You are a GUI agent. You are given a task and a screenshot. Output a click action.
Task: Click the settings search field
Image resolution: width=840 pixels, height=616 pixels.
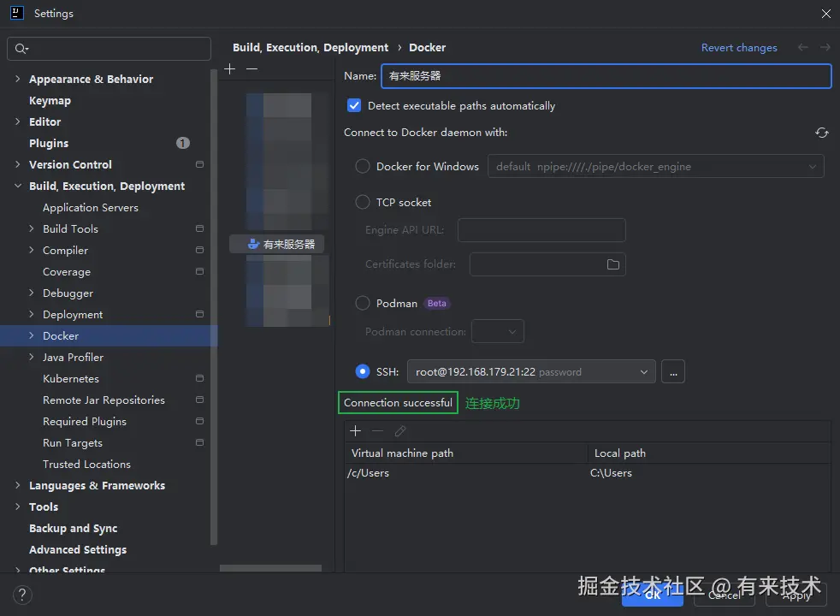pyautogui.click(x=109, y=49)
